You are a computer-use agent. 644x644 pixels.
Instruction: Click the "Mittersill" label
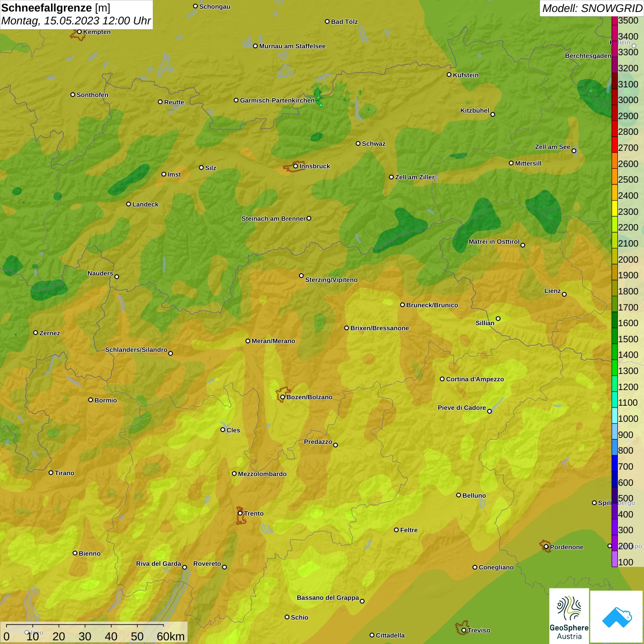[528, 163]
